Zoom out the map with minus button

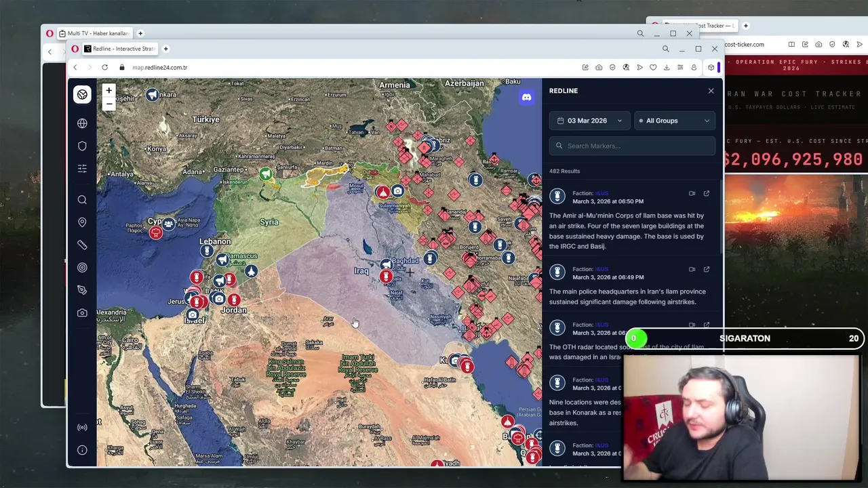108,104
